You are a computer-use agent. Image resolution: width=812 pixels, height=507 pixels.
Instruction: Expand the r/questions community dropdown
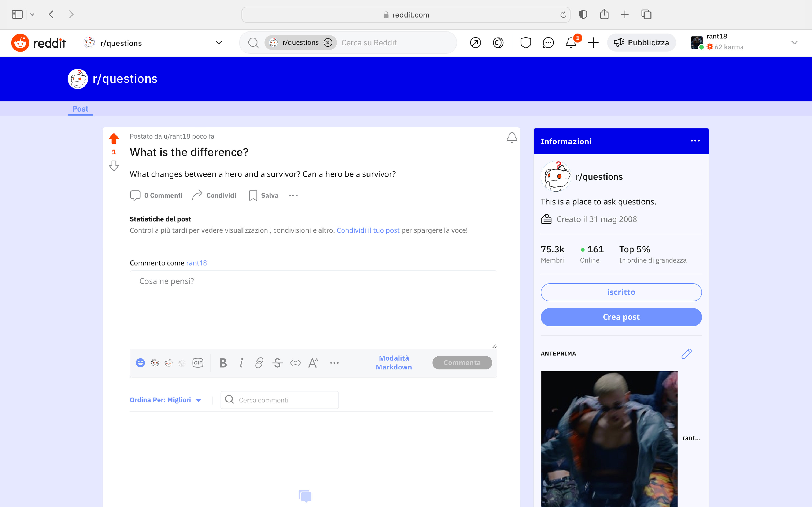(218, 43)
